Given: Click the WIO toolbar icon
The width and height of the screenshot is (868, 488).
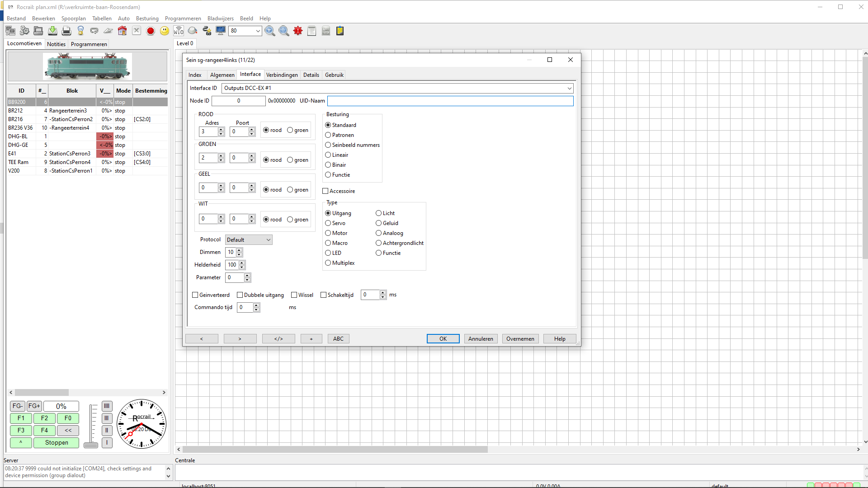Looking at the screenshot, I should pos(179,31).
